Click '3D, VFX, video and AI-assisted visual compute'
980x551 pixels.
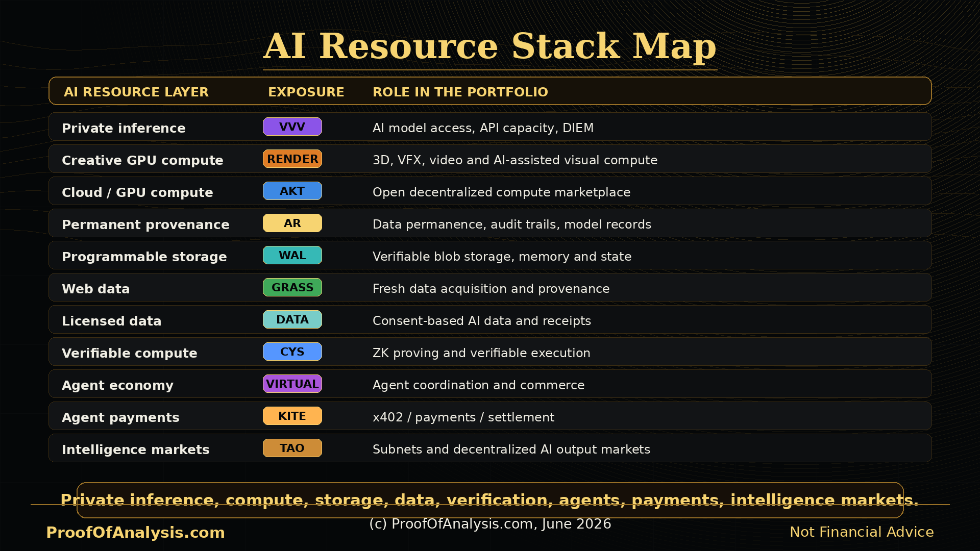[514, 160]
